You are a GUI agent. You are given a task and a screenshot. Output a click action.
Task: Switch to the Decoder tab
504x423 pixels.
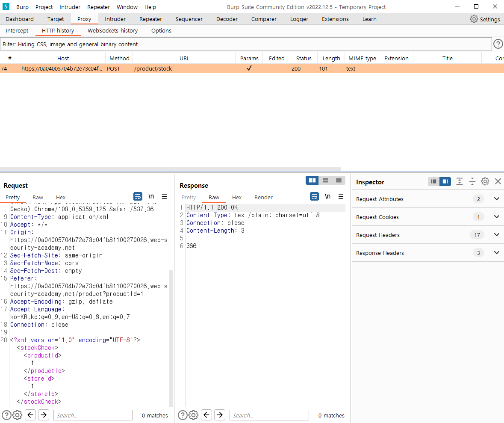point(227,19)
